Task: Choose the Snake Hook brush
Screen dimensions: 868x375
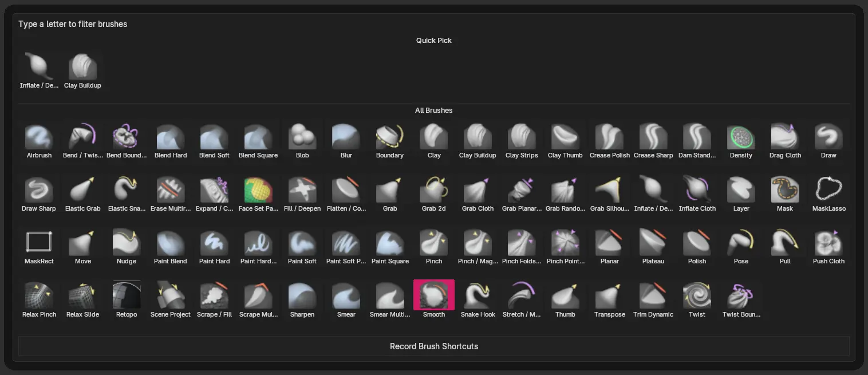Action: coord(478,300)
